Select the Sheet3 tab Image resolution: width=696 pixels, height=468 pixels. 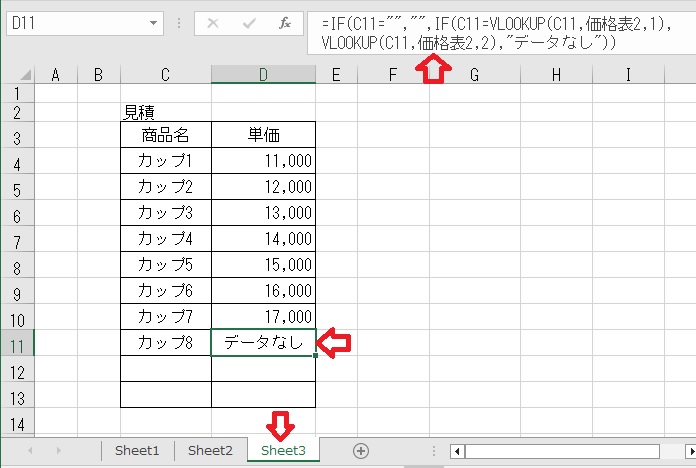283,451
